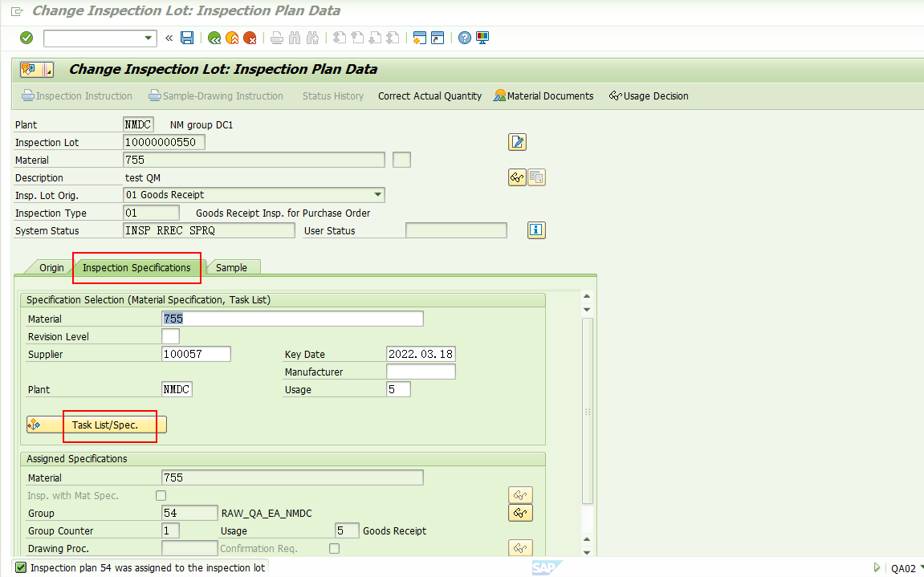This screenshot has width=924, height=577.
Task: Click the display icon next to the Group field
Action: pos(519,514)
